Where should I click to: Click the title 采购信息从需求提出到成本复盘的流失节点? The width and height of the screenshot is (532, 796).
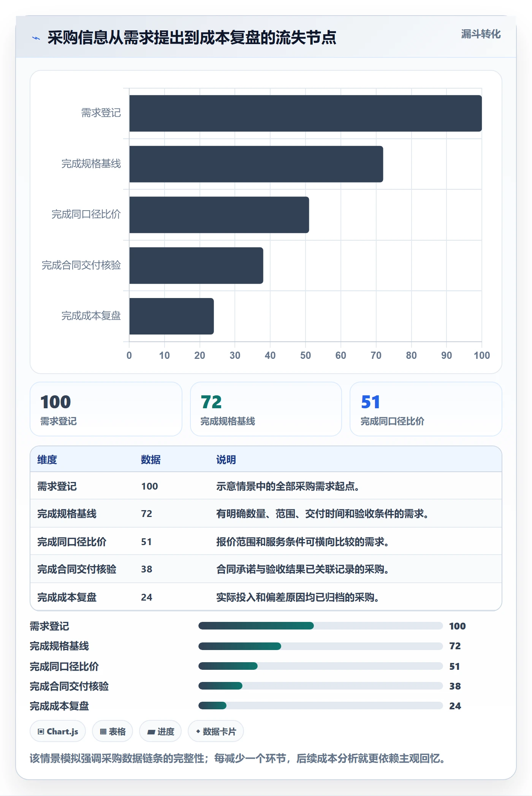[192, 38]
